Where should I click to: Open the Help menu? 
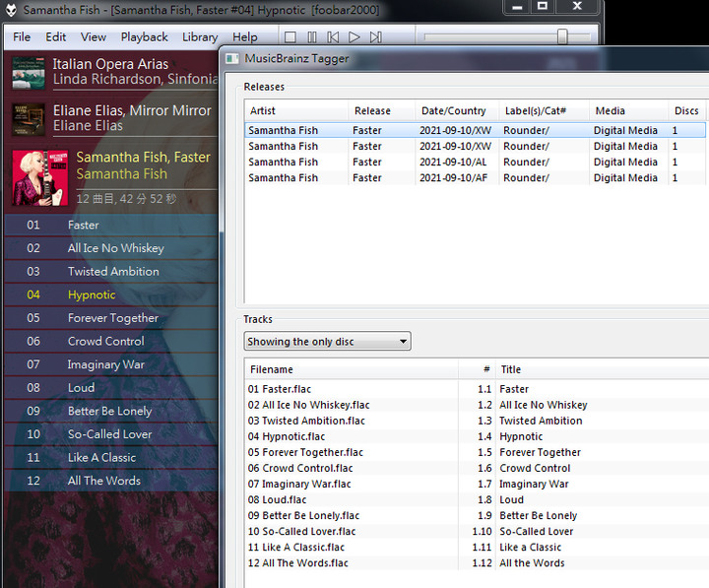click(244, 37)
